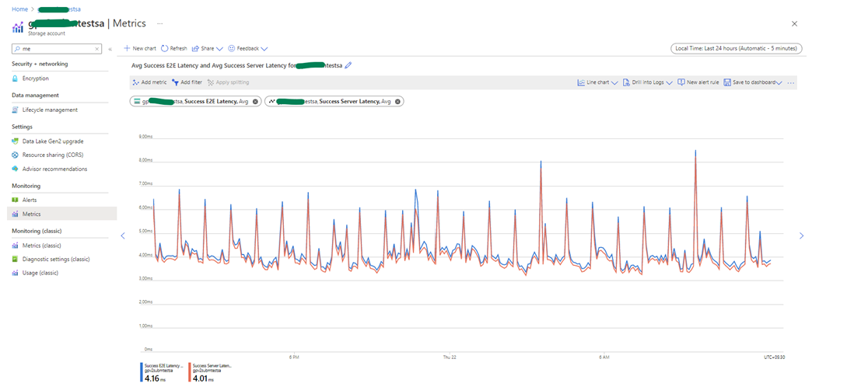This screenshot has width=868, height=387.
Task: Open Encryption settings
Action: (x=36, y=78)
